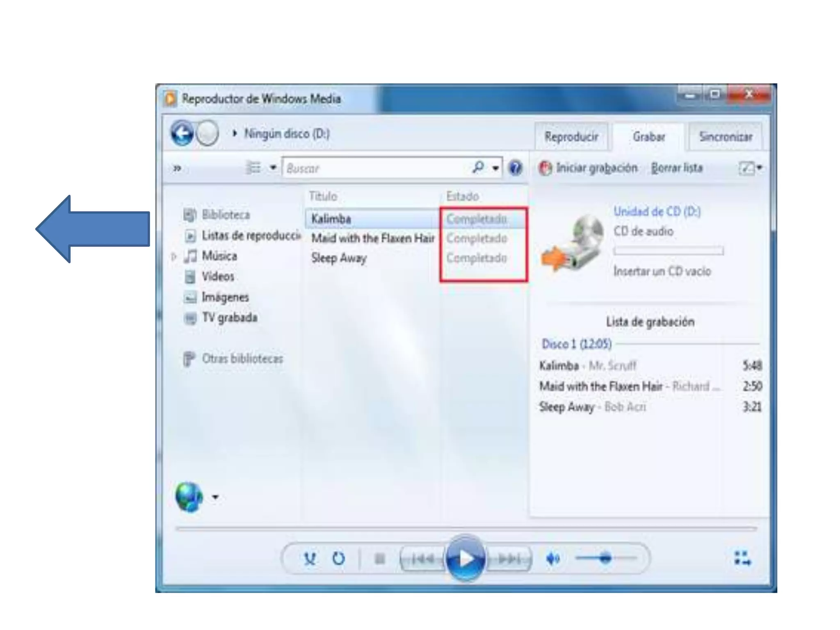Click the Play button
Screen dimensions: 840x630
(465, 558)
